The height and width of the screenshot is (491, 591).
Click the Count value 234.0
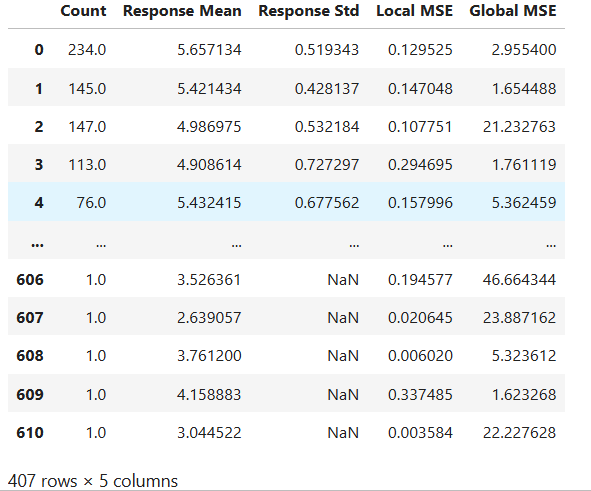point(87,50)
